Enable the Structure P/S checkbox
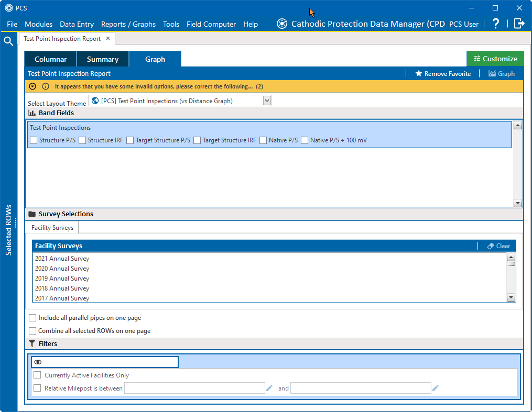Screen dimensions: 532x412 pos(34,140)
